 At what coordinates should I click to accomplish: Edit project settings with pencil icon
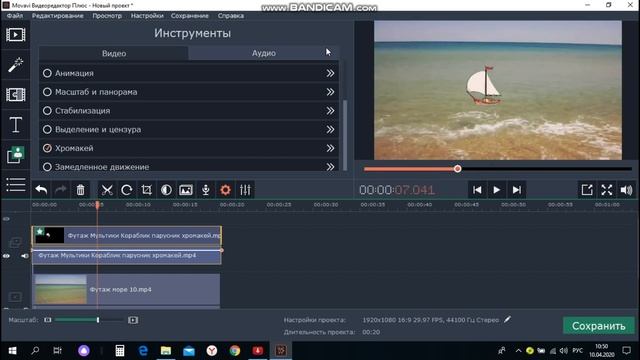507,320
